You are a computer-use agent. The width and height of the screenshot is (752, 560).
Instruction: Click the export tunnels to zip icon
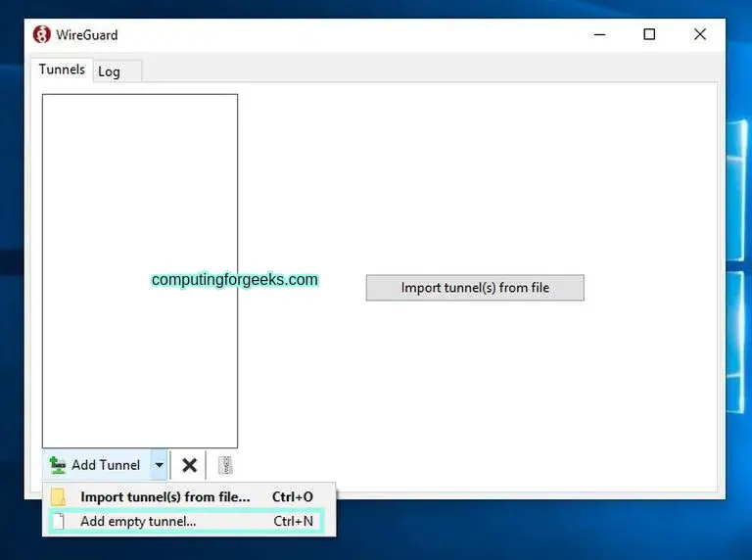[225, 465]
